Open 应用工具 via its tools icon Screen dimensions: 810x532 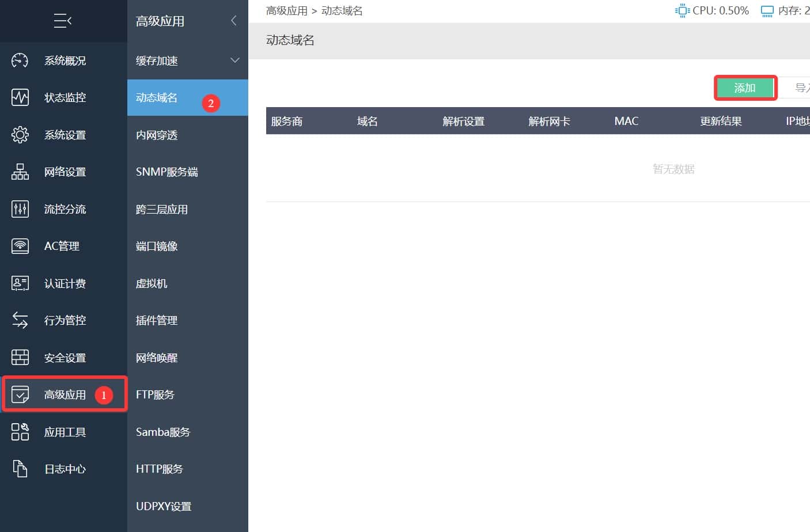(20, 432)
